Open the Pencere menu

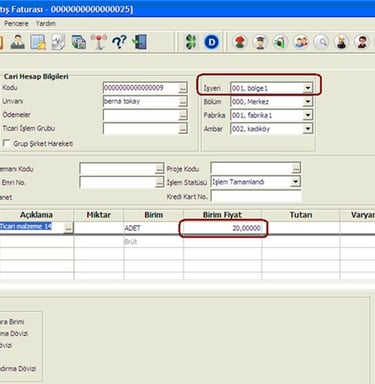pos(16,24)
